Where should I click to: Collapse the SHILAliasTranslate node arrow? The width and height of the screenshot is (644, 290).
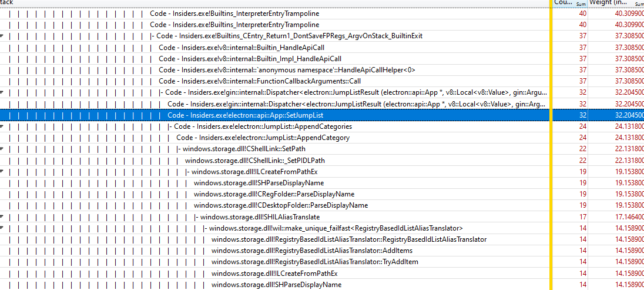(1, 217)
